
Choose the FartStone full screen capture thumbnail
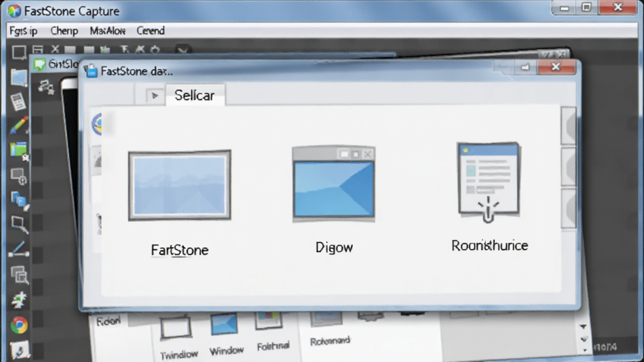[179, 185]
